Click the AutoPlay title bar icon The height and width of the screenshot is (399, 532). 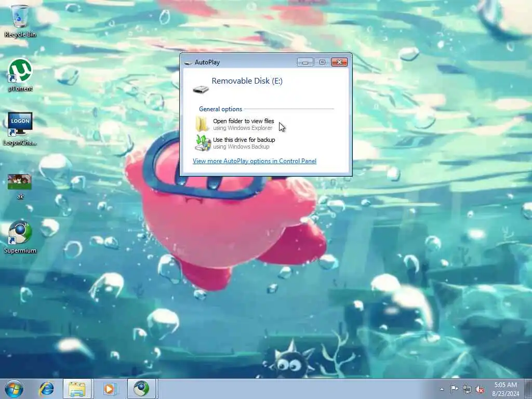point(188,63)
